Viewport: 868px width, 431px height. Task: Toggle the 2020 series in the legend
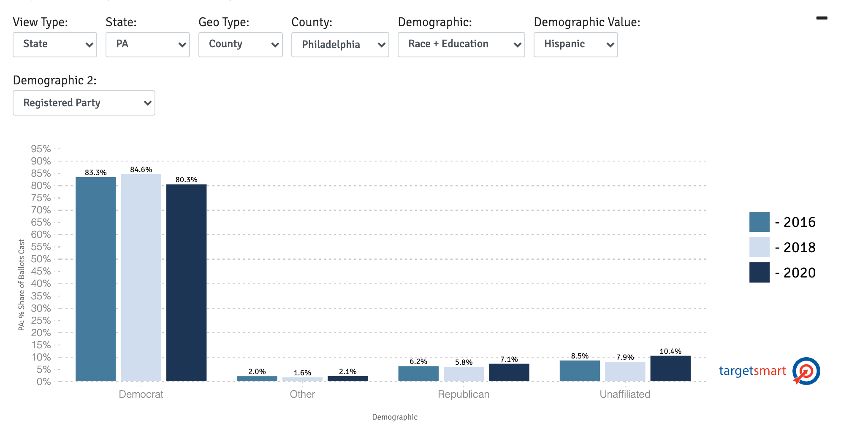[800, 272]
